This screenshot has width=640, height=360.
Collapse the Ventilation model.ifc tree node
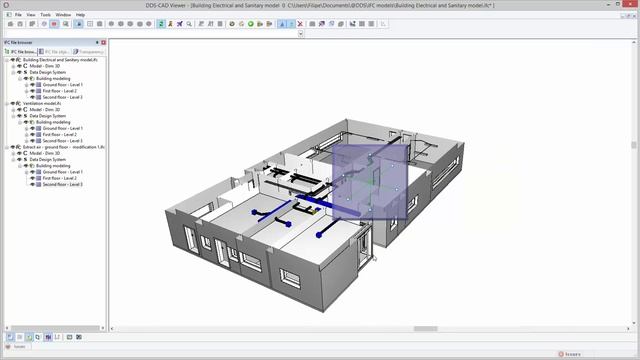[x=7, y=104]
